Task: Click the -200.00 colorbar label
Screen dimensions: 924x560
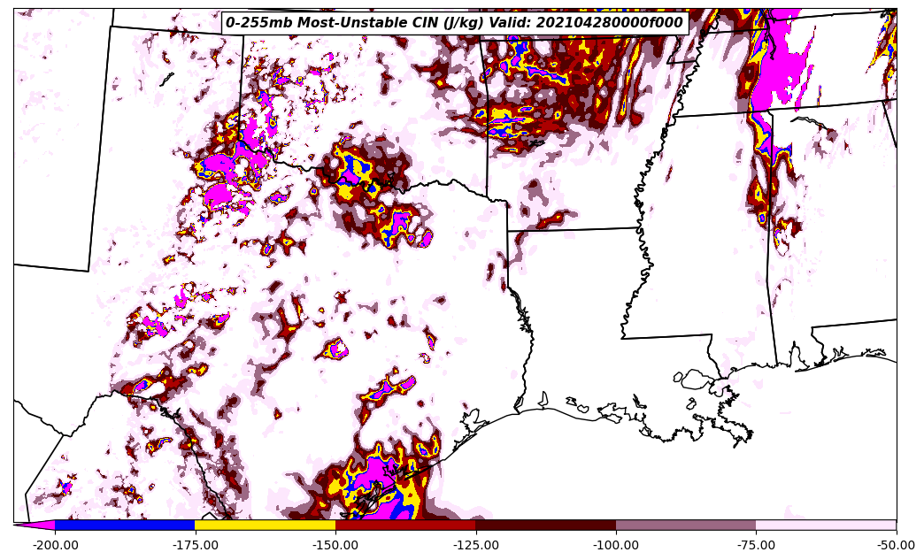Action: [x=55, y=545]
